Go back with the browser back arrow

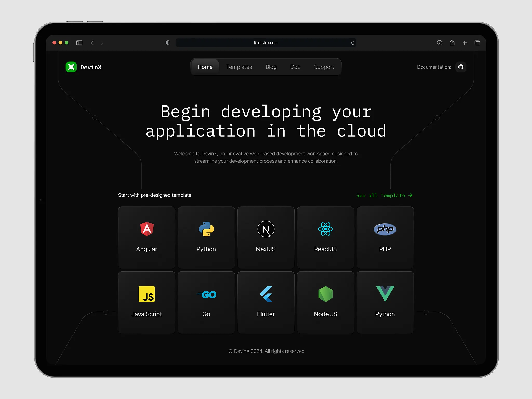tap(92, 43)
